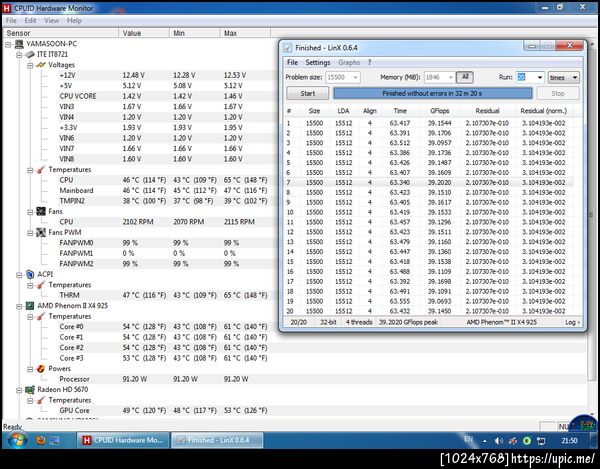Open the times unit dropdown in LinX
This screenshot has height=469, width=600.
[x=564, y=77]
